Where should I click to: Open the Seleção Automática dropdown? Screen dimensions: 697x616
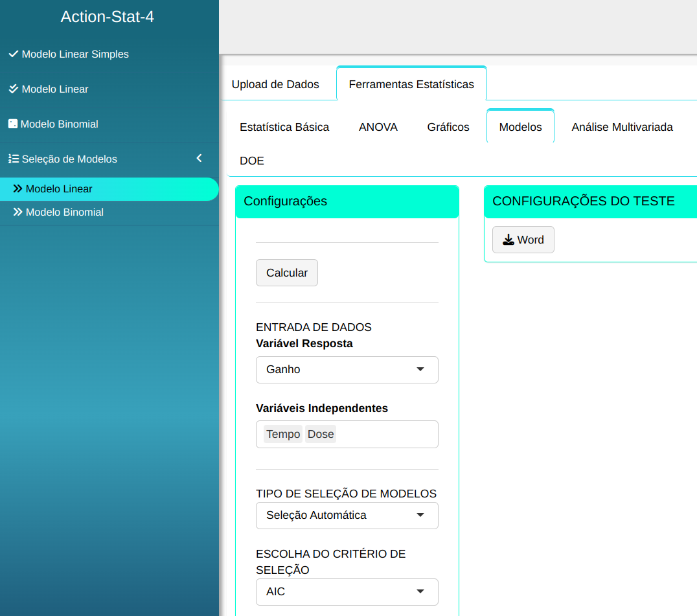(347, 516)
